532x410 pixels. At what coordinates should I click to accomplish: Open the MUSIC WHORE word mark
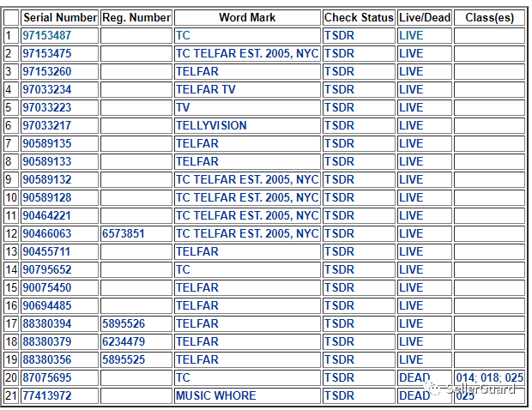(215, 395)
